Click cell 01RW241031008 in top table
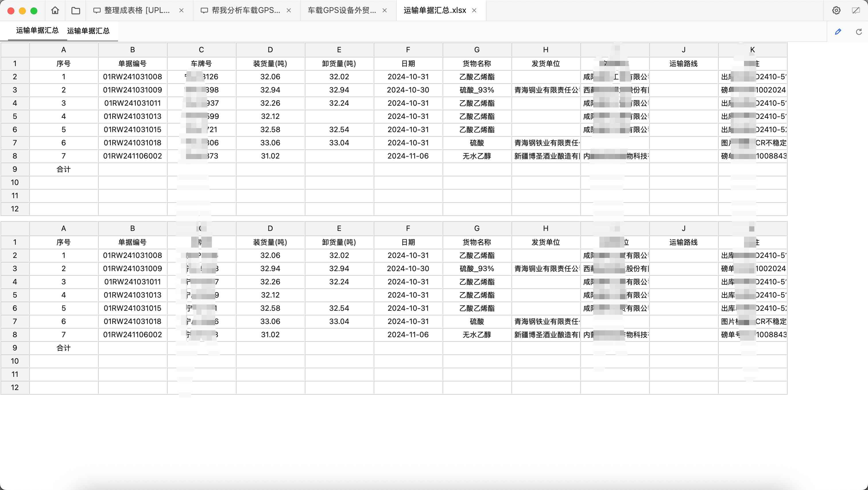This screenshot has height=490, width=868. tap(133, 77)
